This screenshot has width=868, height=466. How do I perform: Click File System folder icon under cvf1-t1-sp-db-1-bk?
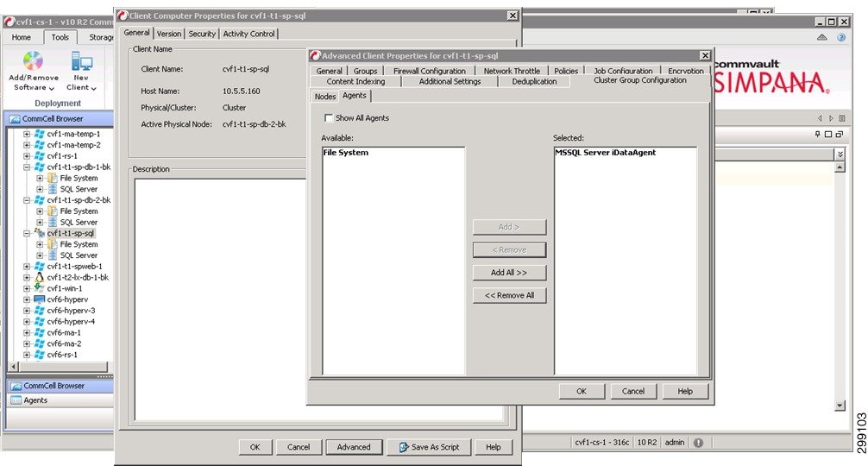(53, 179)
